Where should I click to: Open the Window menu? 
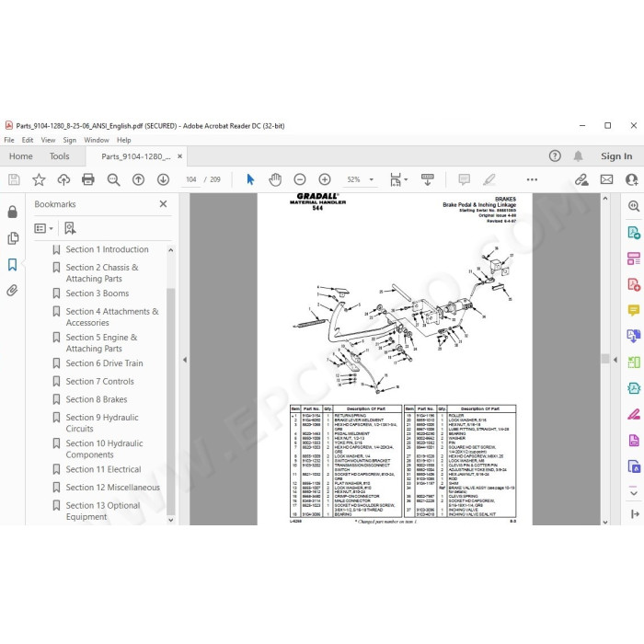97,140
